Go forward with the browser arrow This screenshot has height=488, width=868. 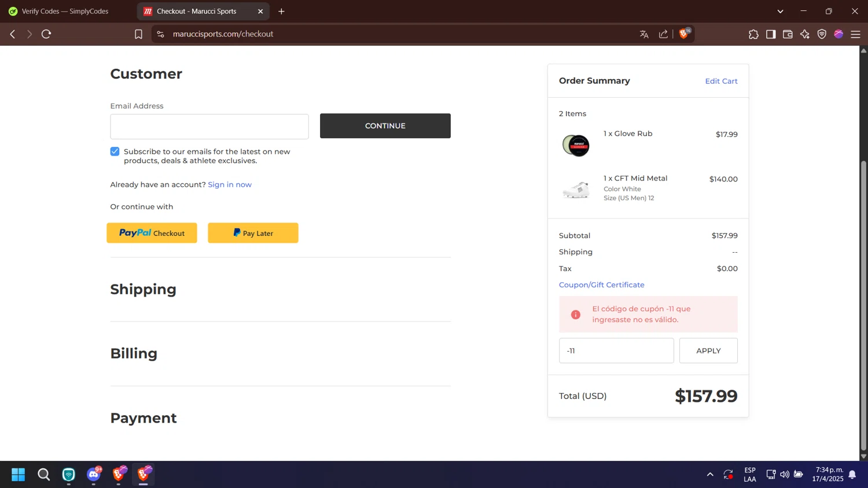(x=30, y=34)
